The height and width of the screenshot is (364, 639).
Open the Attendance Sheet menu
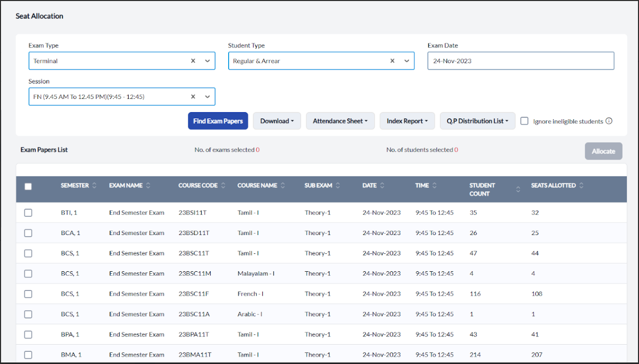(340, 121)
